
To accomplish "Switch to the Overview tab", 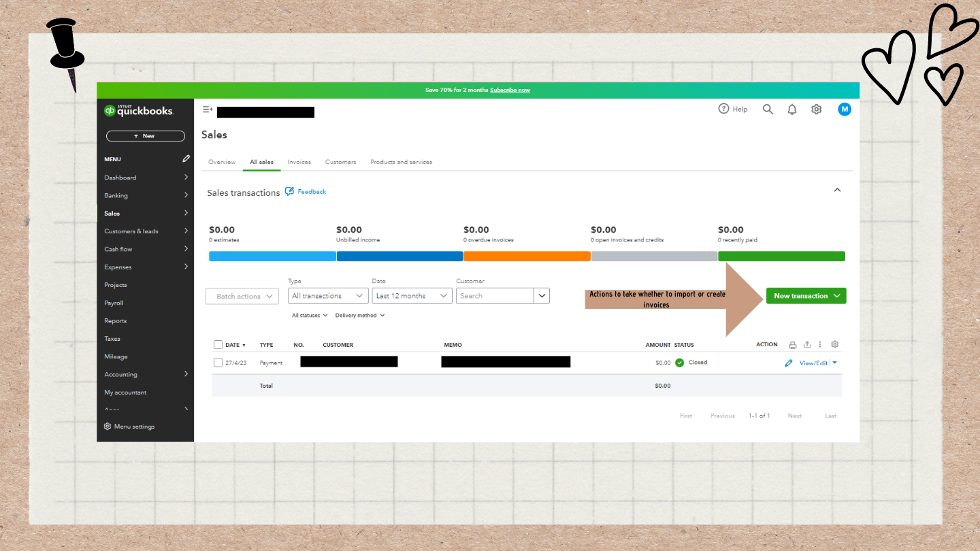I will 222,162.
